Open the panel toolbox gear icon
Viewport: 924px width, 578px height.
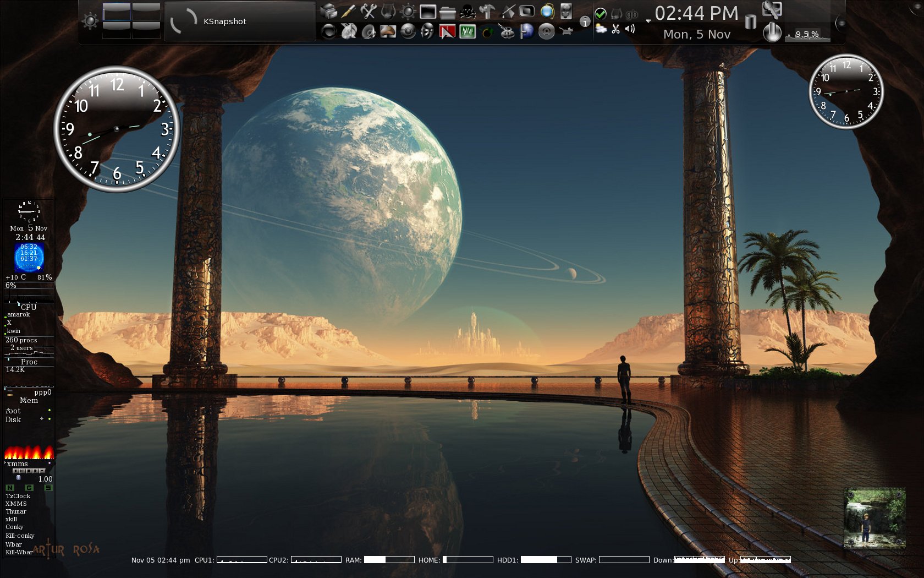pos(90,21)
